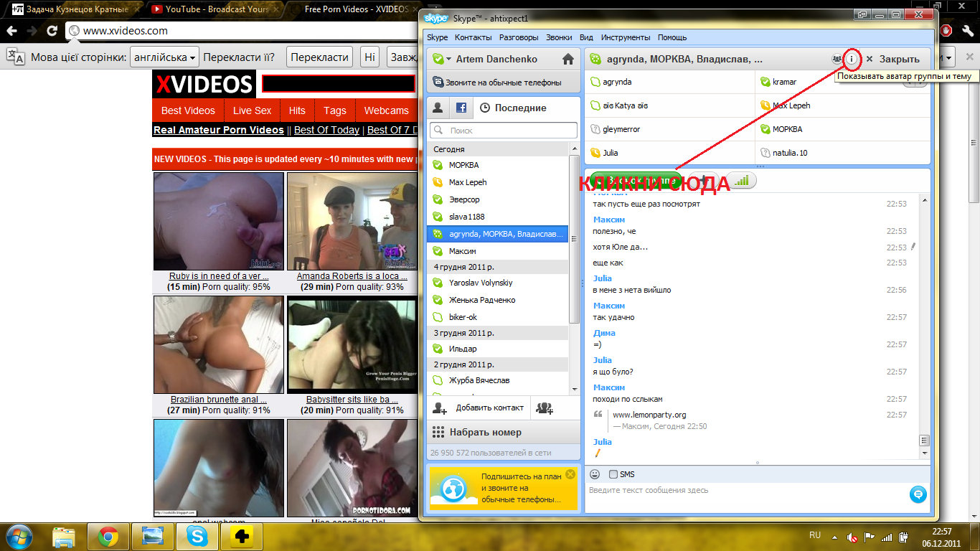The height and width of the screenshot is (551, 980).
Task: Open the Skype home screen icon
Action: click(567, 60)
